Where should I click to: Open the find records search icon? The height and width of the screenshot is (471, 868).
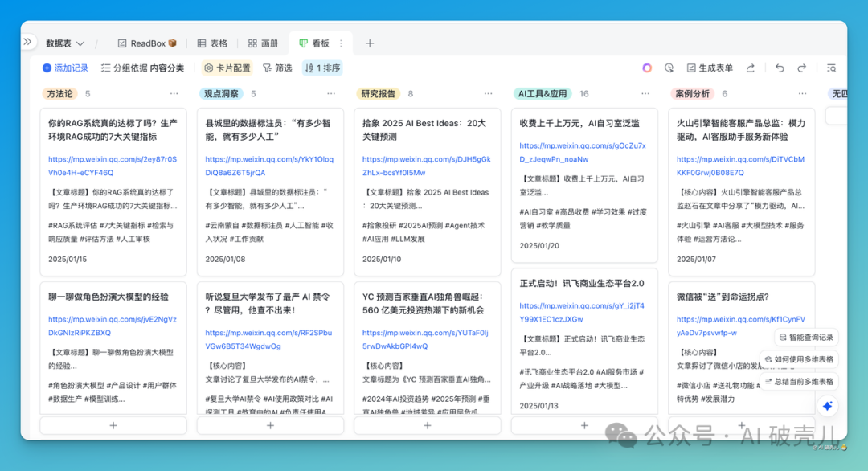(x=832, y=68)
